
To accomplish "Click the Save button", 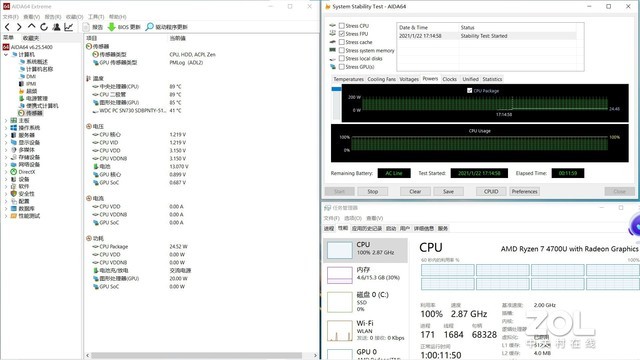I will [448, 191].
